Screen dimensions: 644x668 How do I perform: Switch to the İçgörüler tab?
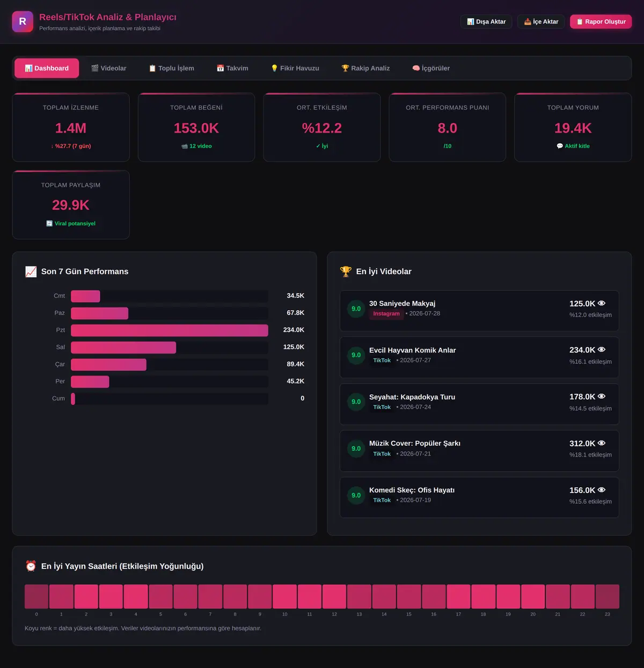coord(431,68)
